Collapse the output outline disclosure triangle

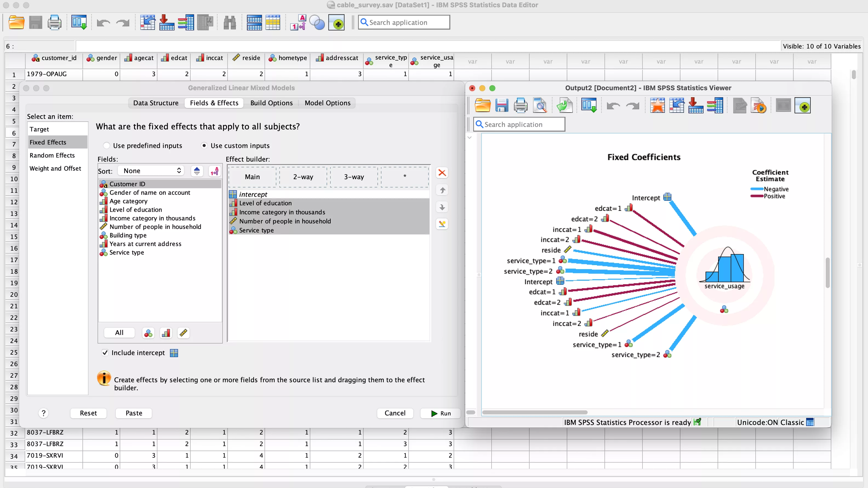[x=470, y=137]
